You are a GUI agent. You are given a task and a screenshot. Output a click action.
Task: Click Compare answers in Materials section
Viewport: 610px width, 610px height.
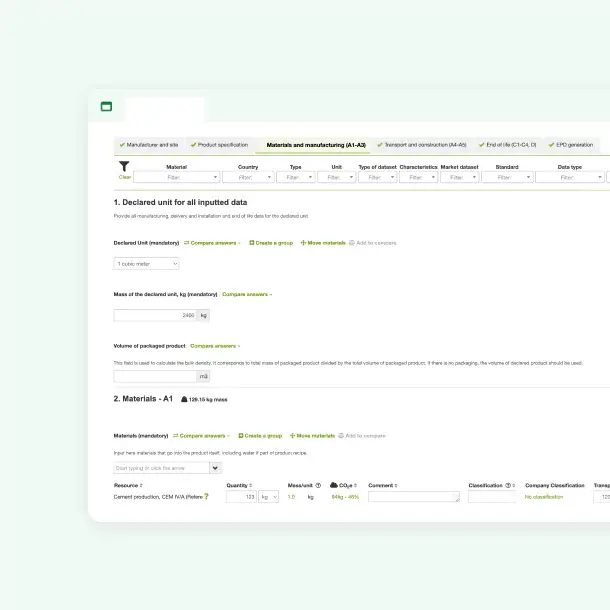(x=201, y=436)
